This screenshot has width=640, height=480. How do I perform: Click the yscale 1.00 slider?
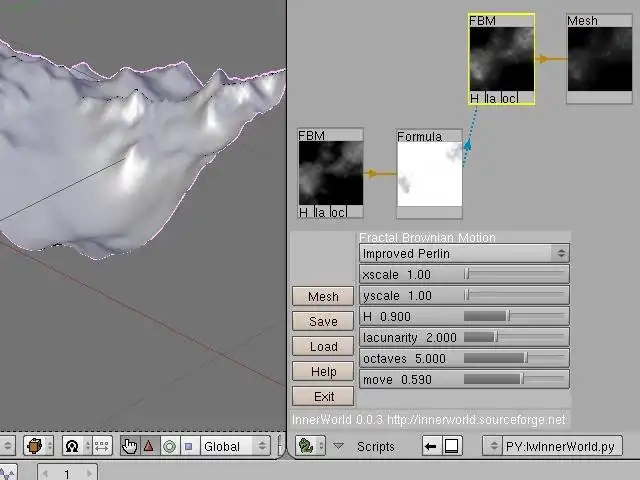click(464, 295)
